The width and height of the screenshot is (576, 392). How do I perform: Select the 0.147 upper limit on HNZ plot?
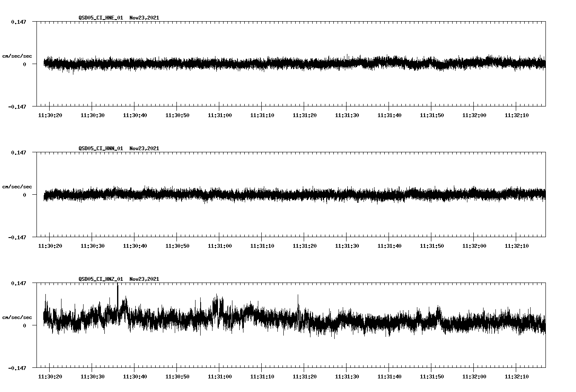[x=19, y=283]
